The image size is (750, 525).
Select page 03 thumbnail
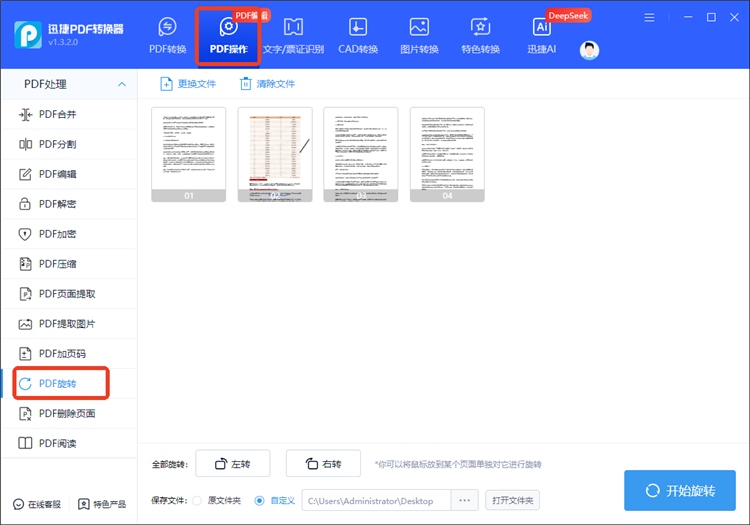(x=361, y=154)
